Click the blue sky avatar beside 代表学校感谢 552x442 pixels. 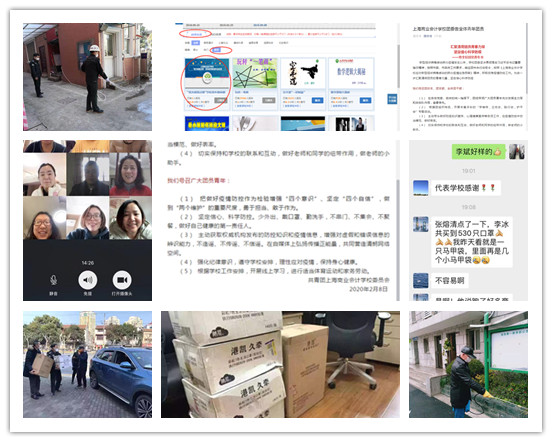coord(421,188)
